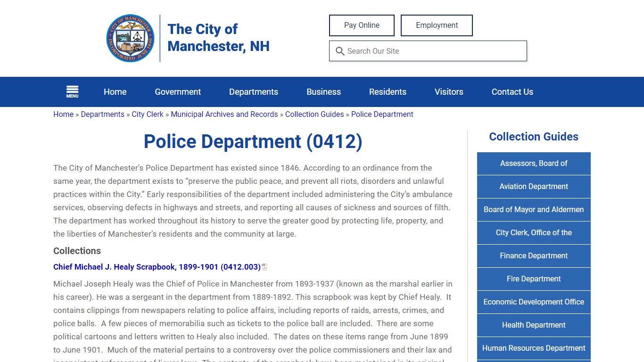Open the Business navigation item
644x362 pixels.
click(323, 92)
